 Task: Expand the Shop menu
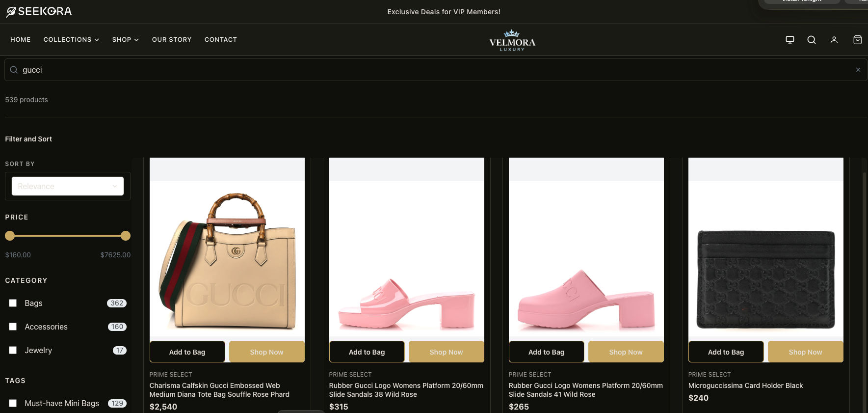tap(126, 40)
